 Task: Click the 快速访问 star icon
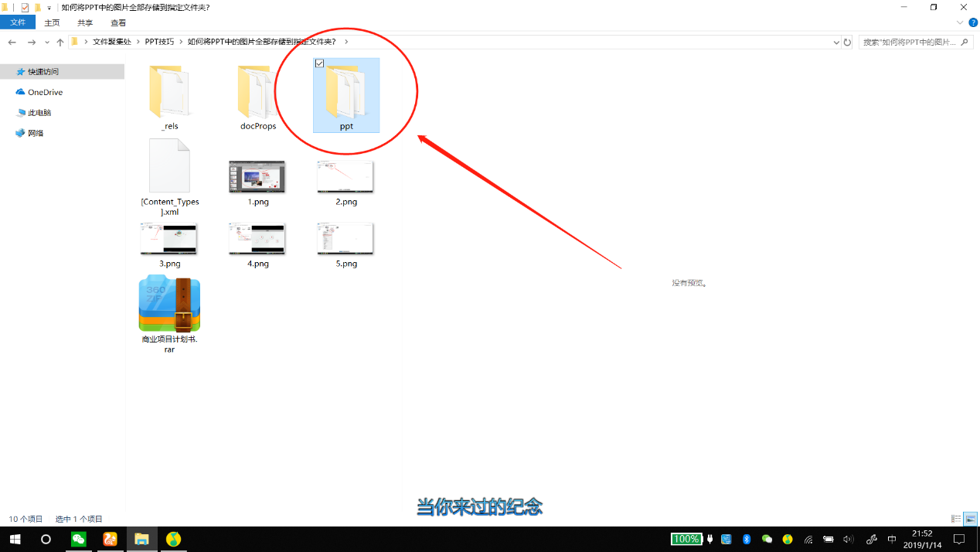pos(21,72)
